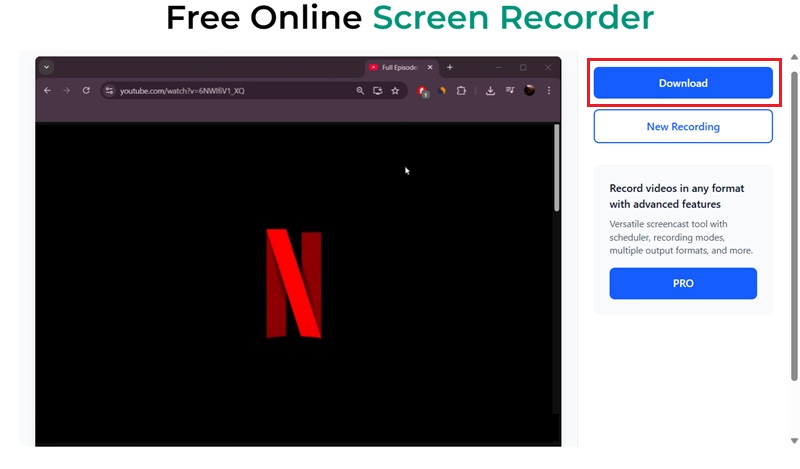Click the reload page icon in recording

pyautogui.click(x=86, y=91)
